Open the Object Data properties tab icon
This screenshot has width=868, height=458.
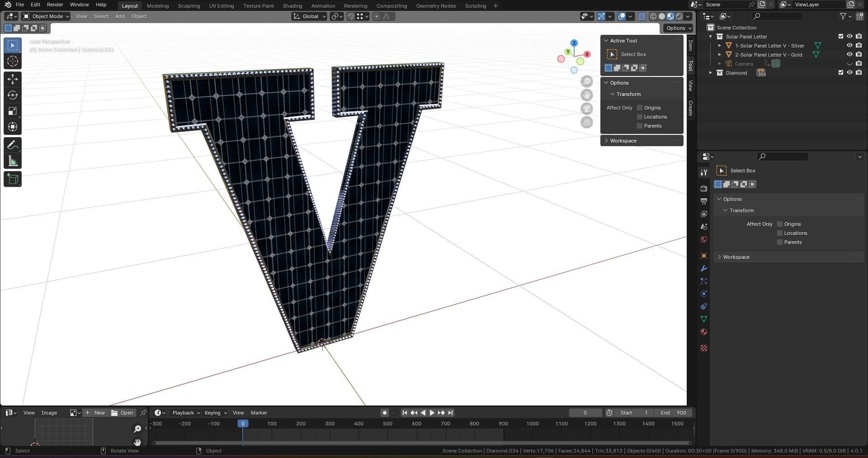coord(704,319)
